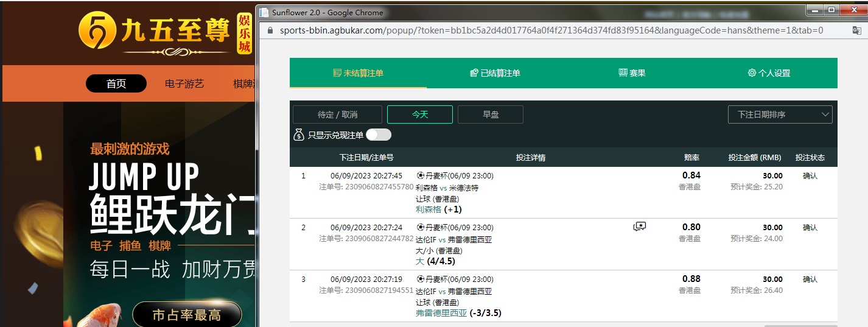
Task: Click the 赔率 column header
Action: (691, 158)
